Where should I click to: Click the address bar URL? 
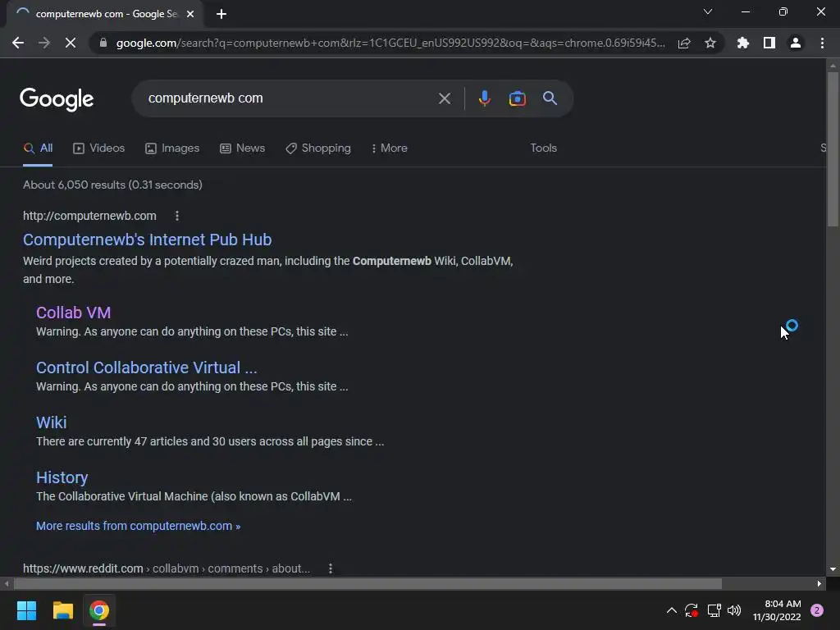click(x=390, y=43)
